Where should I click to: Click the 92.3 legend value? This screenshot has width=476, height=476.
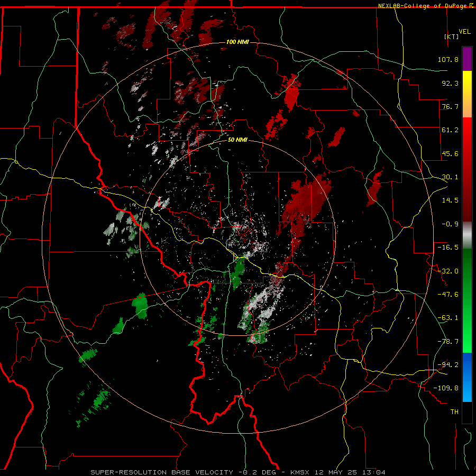[450, 83]
